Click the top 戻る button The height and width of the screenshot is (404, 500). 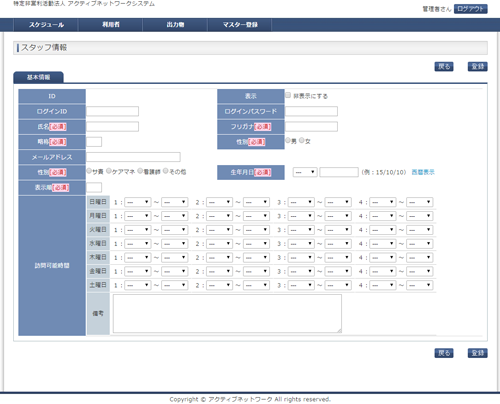[444, 67]
